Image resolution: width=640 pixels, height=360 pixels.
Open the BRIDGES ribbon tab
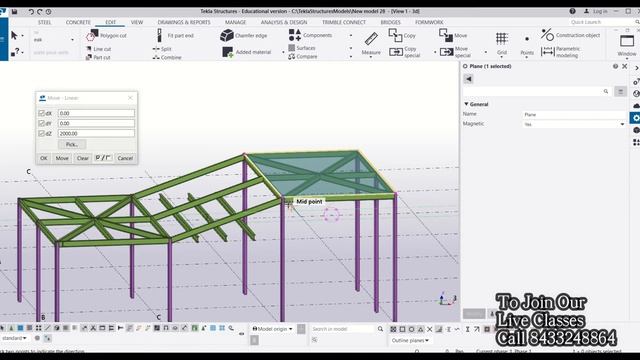click(391, 22)
